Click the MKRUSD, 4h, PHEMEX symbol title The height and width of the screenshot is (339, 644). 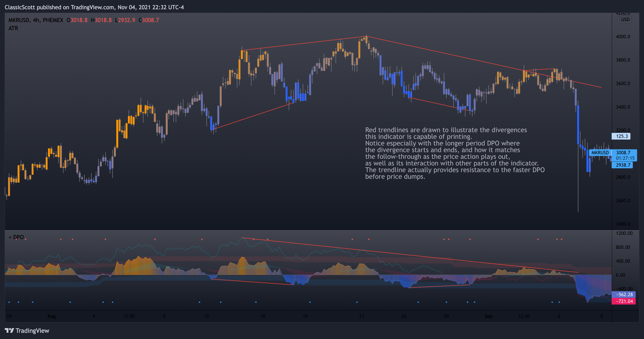click(36, 20)
